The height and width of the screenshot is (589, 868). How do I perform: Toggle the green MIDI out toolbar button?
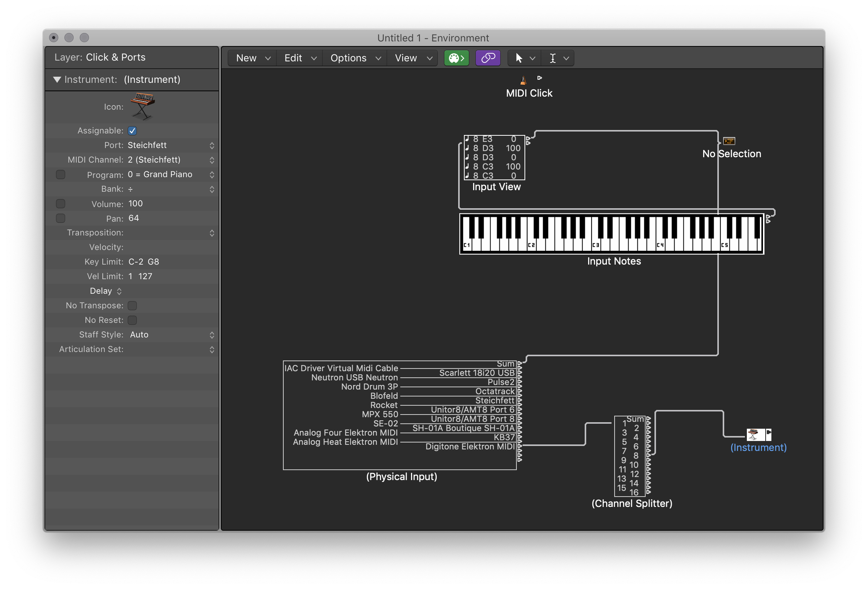pyautogui.click(x=456, y=58)
